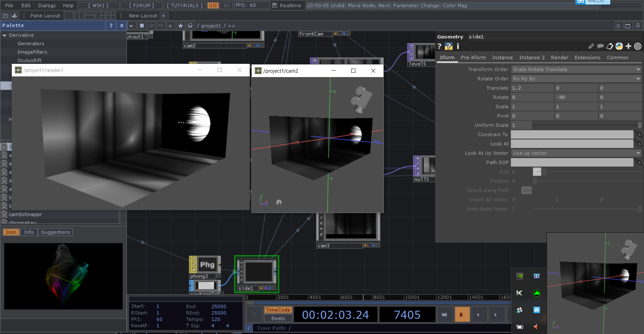Click the target circles icon in parameters
The image size is (644, 334).
[x=638, y=46]
